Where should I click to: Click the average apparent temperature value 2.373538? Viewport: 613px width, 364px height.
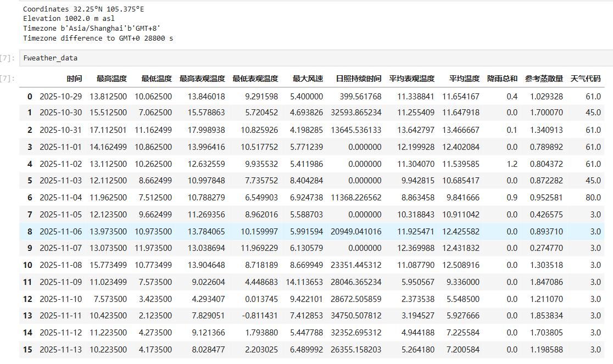click(x=418, y=299)
